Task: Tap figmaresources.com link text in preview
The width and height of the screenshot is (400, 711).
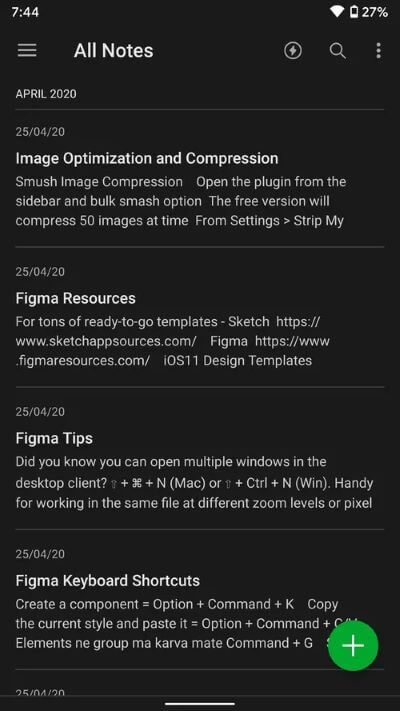Action: pos(83,360)
